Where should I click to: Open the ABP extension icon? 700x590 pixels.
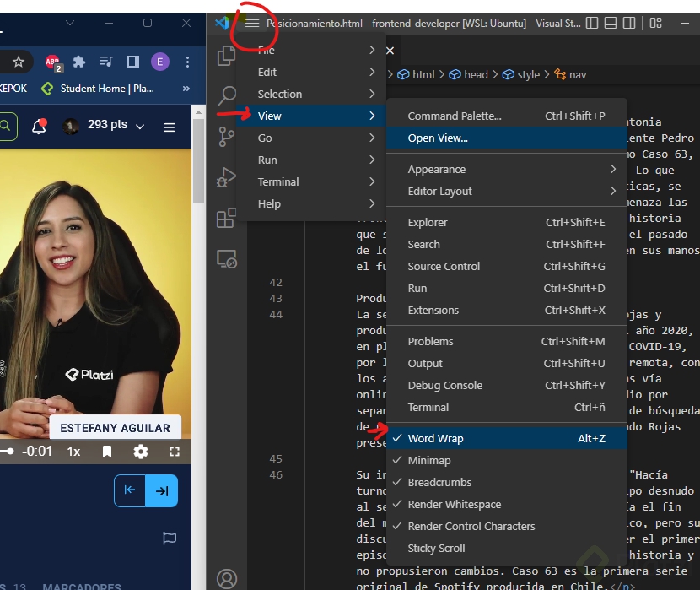pyautogui.click(x=53, y=62)
